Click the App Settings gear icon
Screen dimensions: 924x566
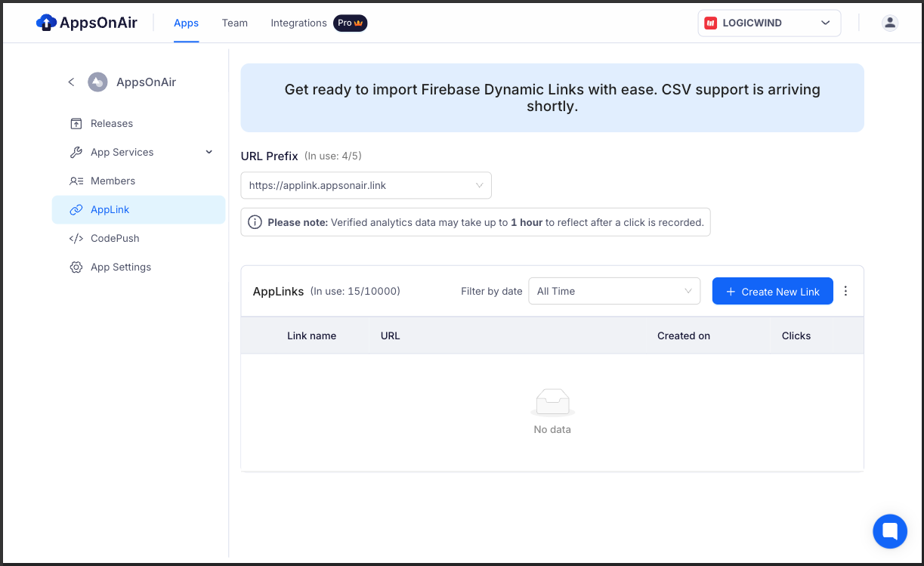(76, 267)
